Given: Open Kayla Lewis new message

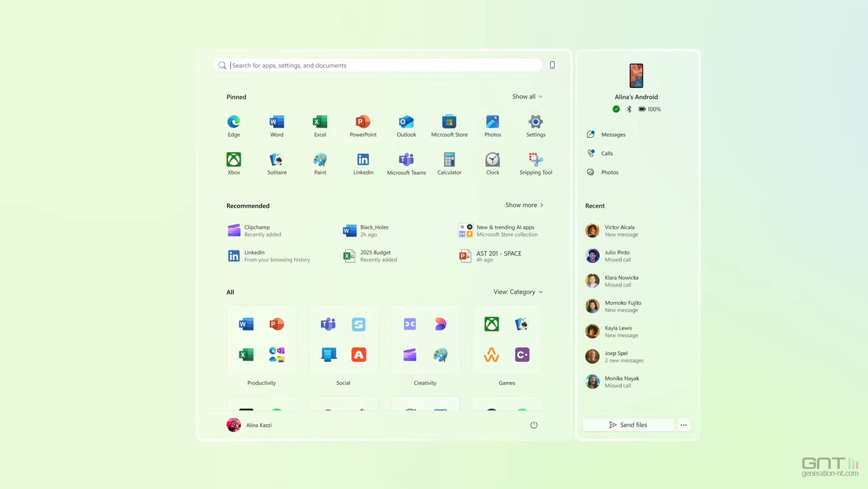Looking at the screenshot, I should tap(612, 331).
